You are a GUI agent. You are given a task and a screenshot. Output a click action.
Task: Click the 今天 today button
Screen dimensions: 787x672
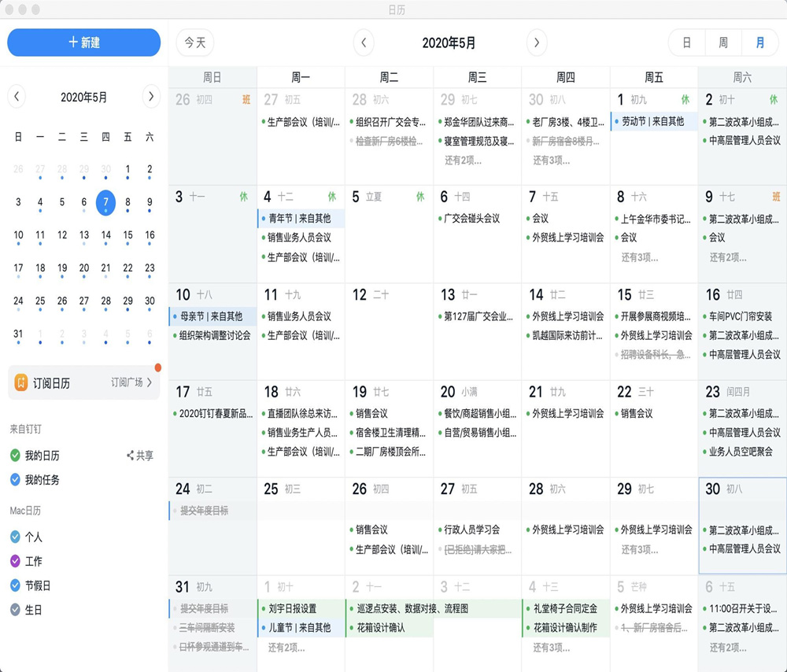(194, 42)
